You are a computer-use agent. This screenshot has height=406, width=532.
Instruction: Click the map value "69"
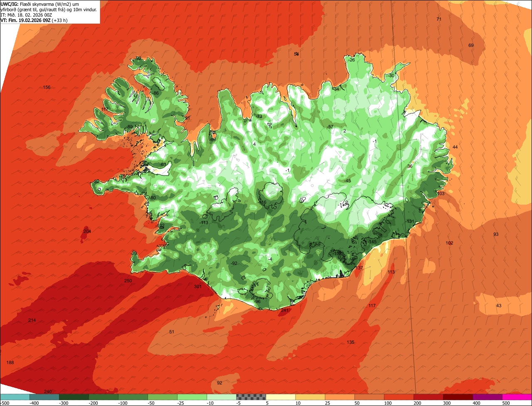(471, 45)
